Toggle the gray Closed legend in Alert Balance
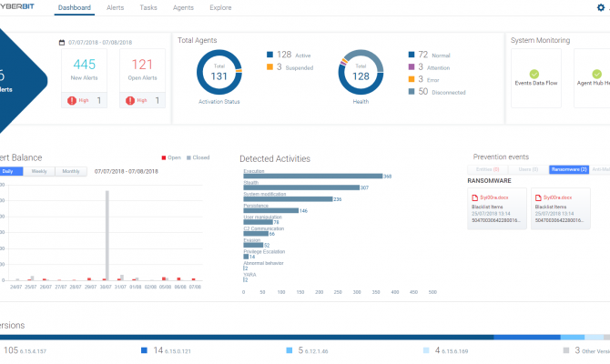Viewport: 610px width, 364px height. [x=198, y=158]
